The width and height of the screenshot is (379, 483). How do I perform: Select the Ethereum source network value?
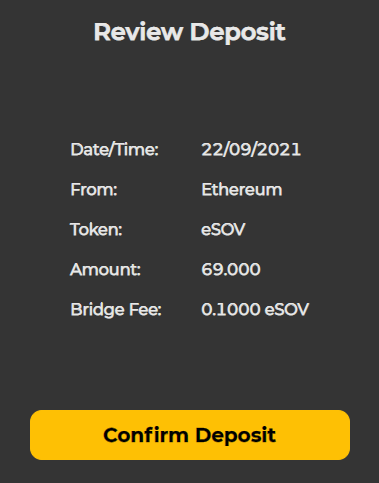pos(242,190)
